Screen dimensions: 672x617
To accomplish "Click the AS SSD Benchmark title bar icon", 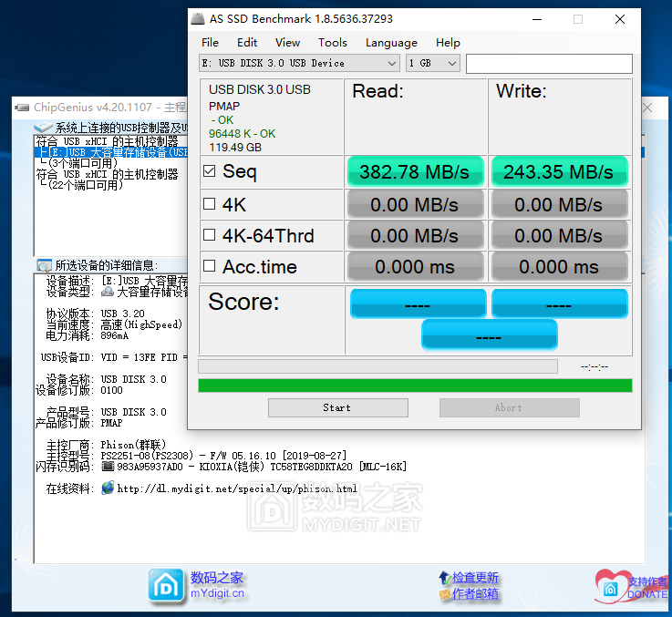I will [x=199, y=18].
